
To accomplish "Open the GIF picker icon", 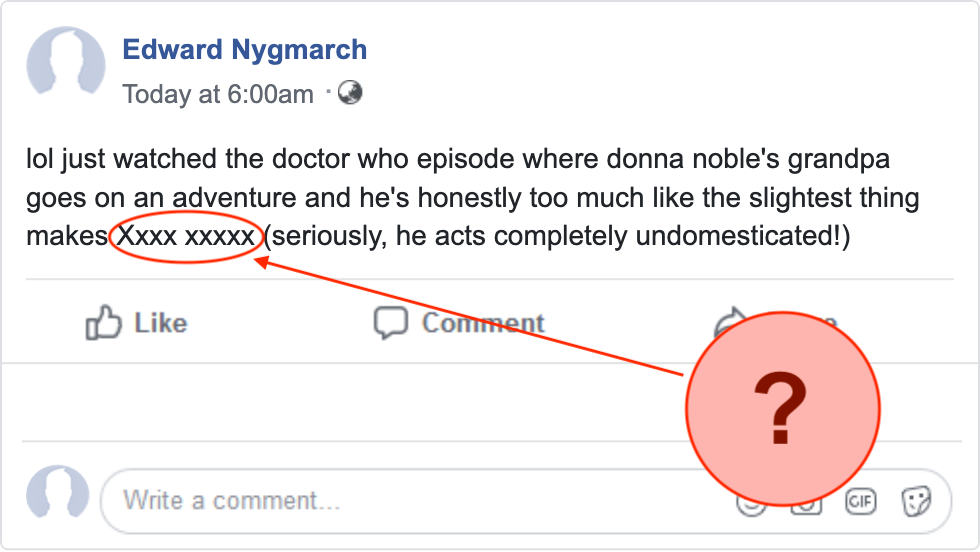I will tap(861, 501).
